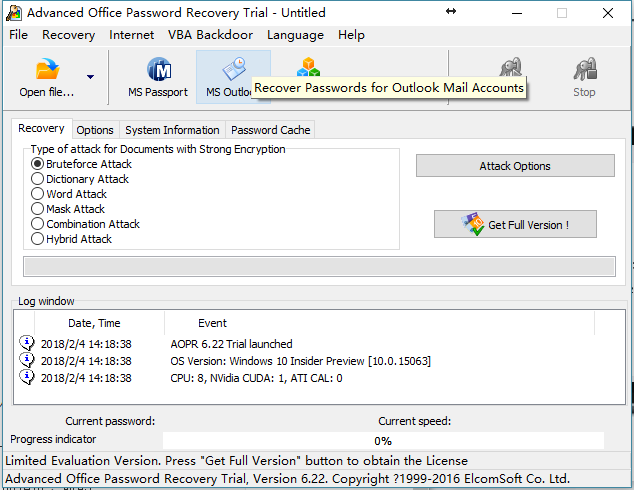Click the Get Full Version button
Viewport: 634px width, 490px height.
click(515, 224)
